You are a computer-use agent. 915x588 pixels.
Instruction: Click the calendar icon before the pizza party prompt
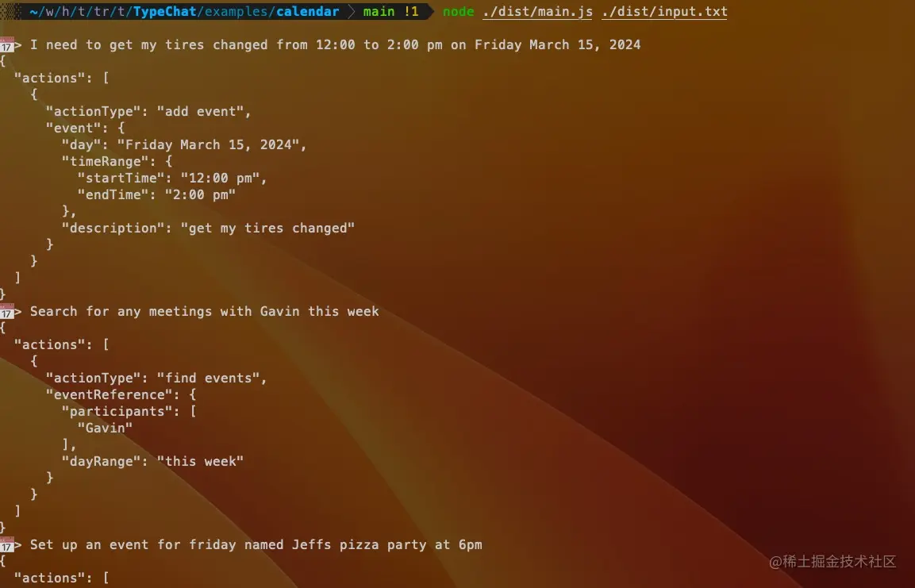[x=7, y=544]
